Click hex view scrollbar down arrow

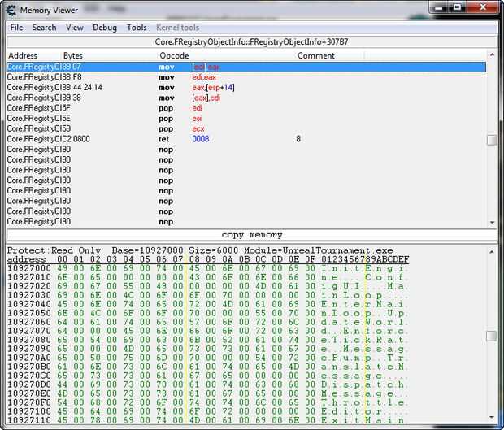492,417
